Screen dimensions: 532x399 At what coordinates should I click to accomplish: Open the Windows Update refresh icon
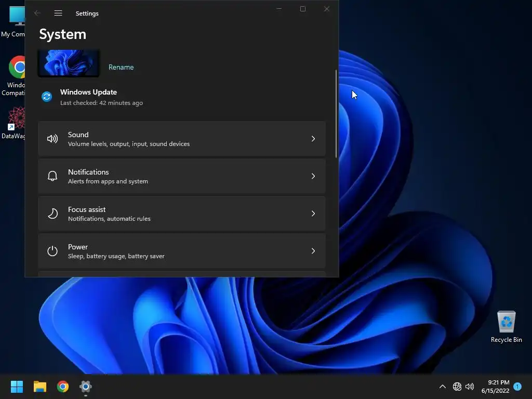tap(47, 97)
